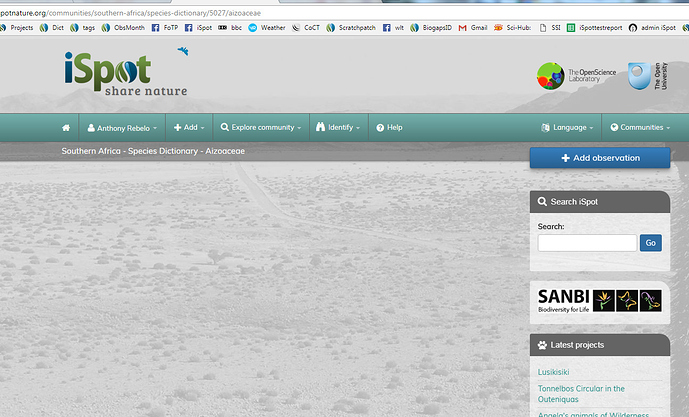Open the Weather bookmark
Screen dimensions: 689x417
(x=267, y=28)
